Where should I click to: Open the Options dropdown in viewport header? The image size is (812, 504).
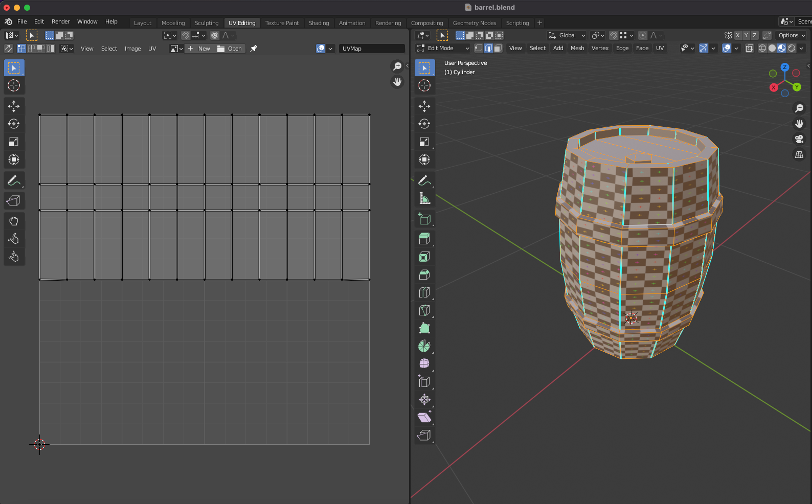[x=792, y=35]
